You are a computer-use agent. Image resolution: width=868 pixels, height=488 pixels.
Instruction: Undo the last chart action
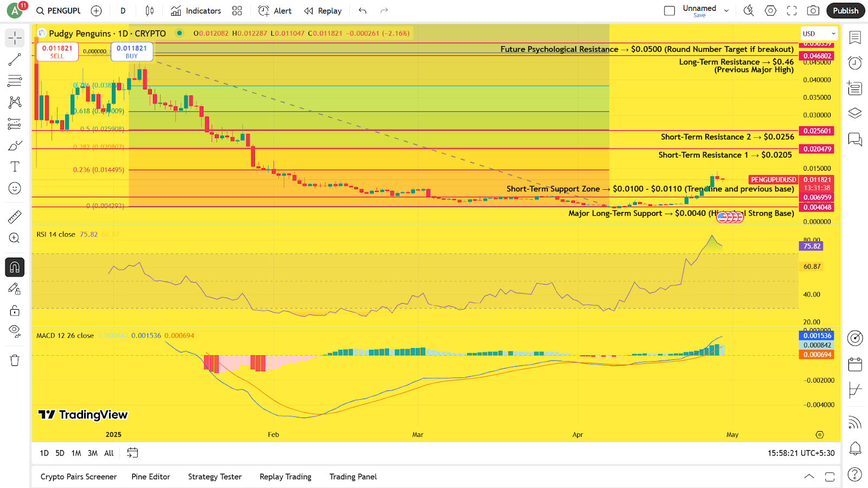(x=363, y=11)
